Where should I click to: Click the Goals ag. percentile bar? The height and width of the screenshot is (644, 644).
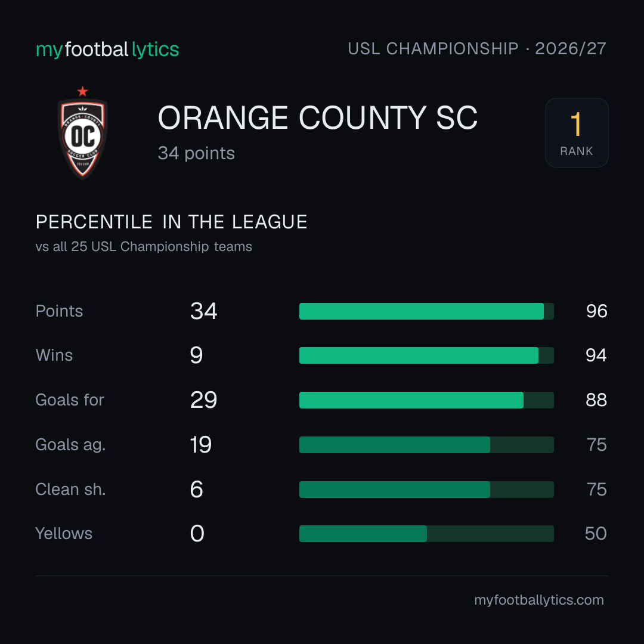pos(426,445)
